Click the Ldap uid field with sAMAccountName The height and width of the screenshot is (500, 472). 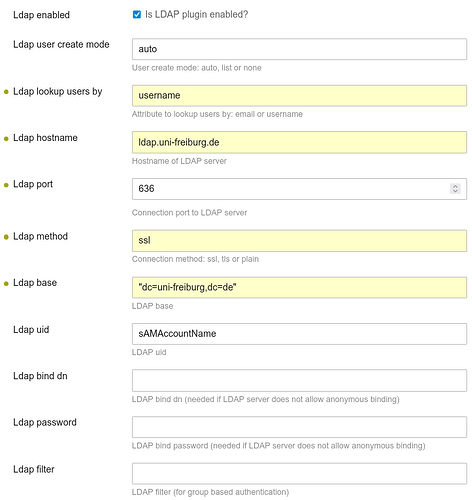click(x=299, y=334)
